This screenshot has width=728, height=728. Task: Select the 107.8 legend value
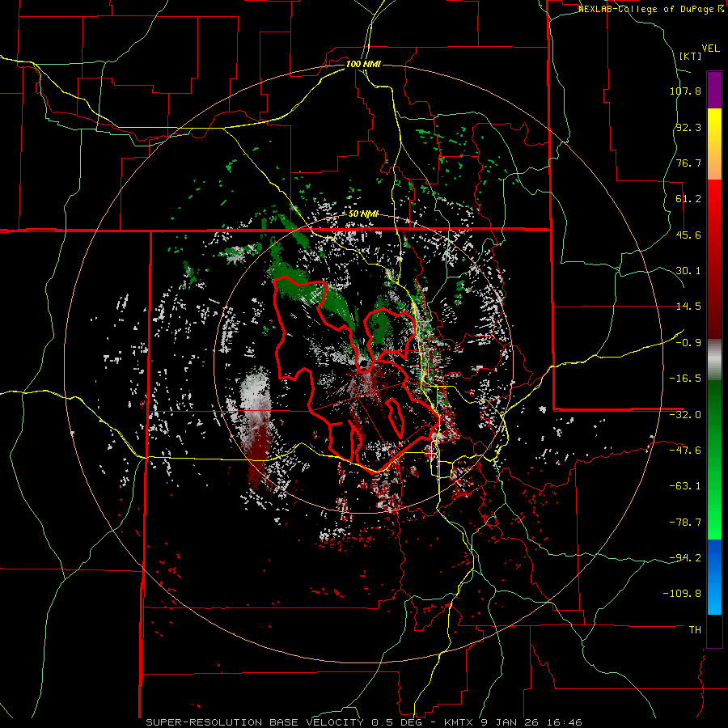(685, 91)
